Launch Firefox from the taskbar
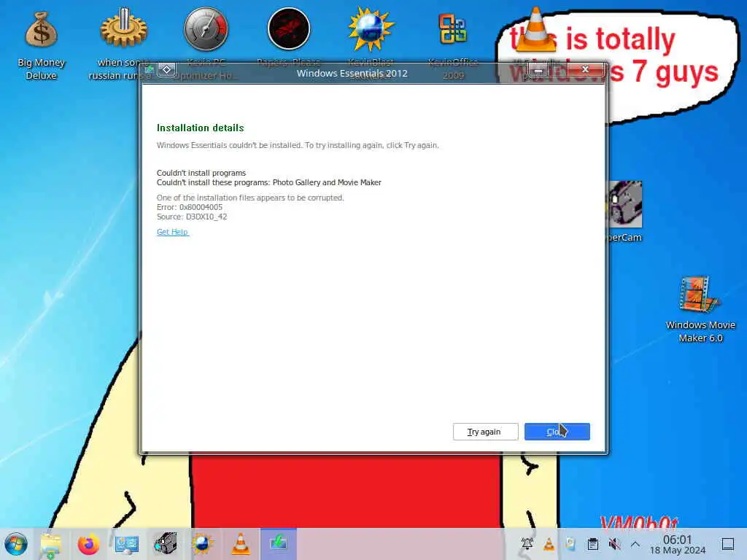 point(88,544)
